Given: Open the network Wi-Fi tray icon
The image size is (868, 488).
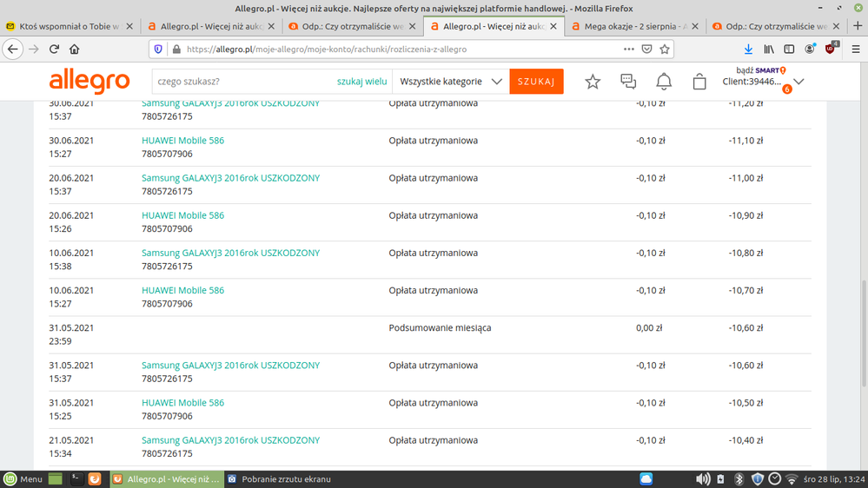Looking at the screenshot, I should (x=792, y=479).
